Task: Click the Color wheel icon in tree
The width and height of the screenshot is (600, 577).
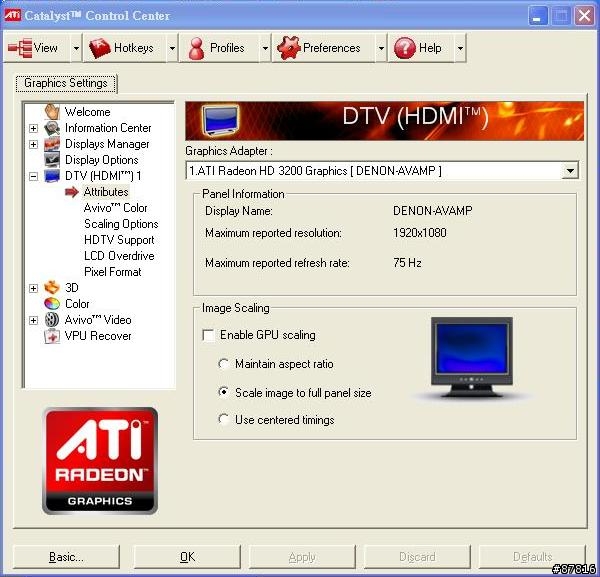Action: [52, 304]
